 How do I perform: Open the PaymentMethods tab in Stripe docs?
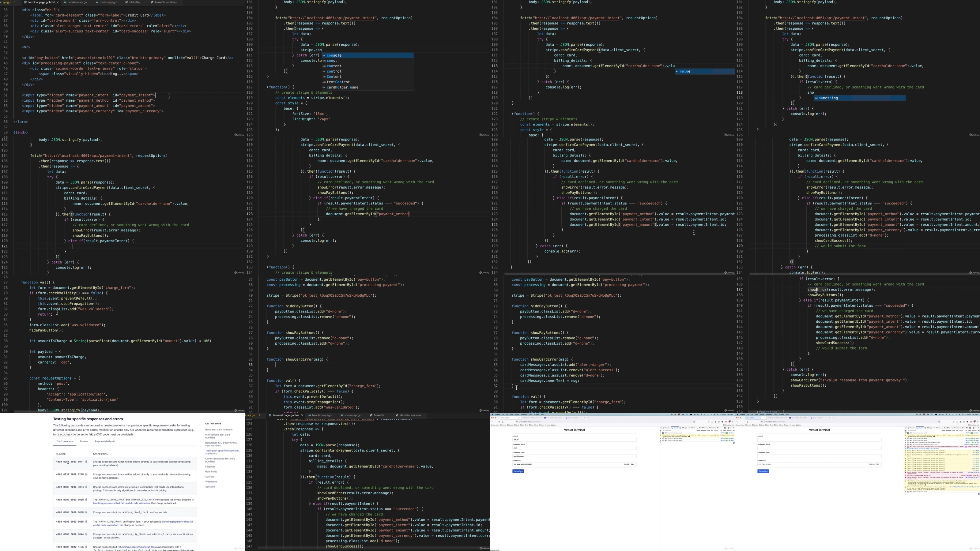coord(105,441)
